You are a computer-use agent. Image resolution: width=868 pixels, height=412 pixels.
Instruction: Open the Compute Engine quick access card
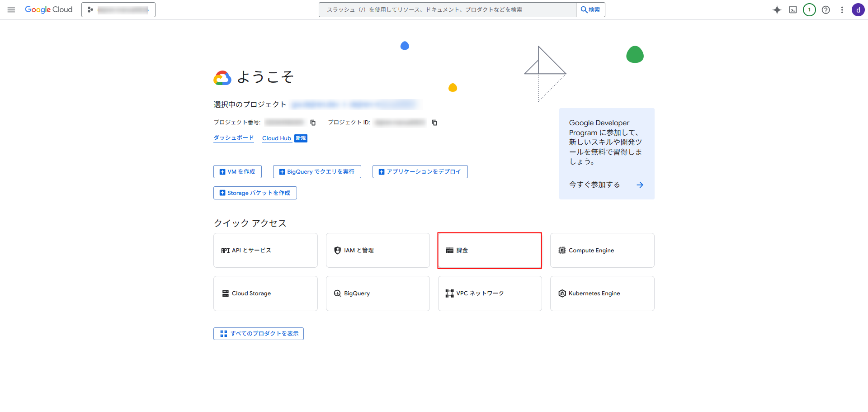[602, 251]
